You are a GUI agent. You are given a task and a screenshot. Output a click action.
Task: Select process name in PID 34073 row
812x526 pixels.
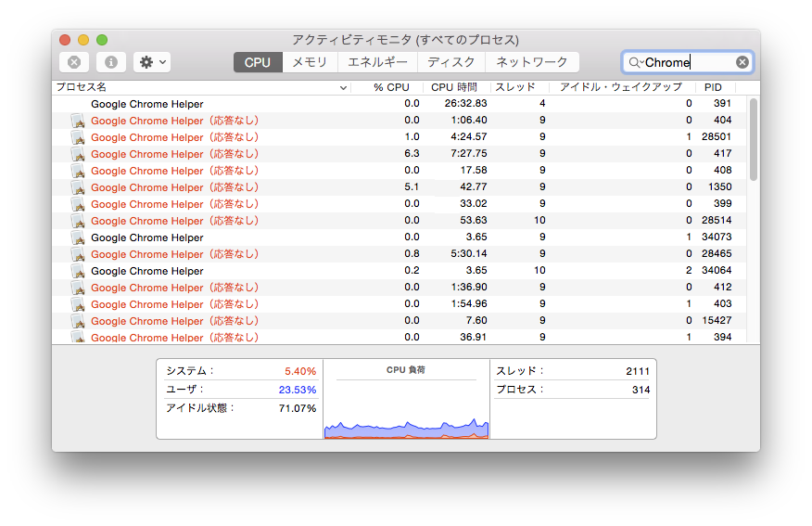pos(147,237)
